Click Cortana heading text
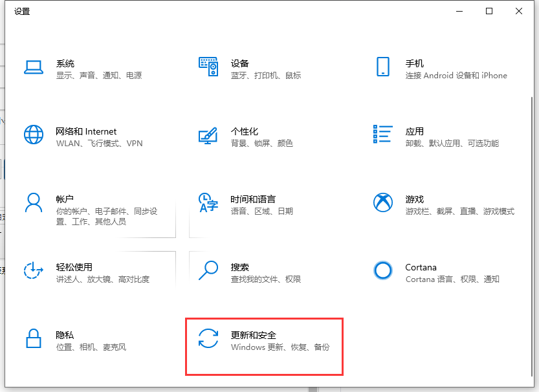The image size is (539, 392). click(x=421, y=267)
